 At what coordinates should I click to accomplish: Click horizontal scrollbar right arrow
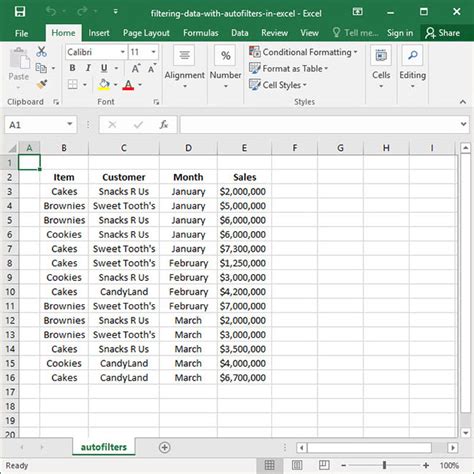point(453,448)
